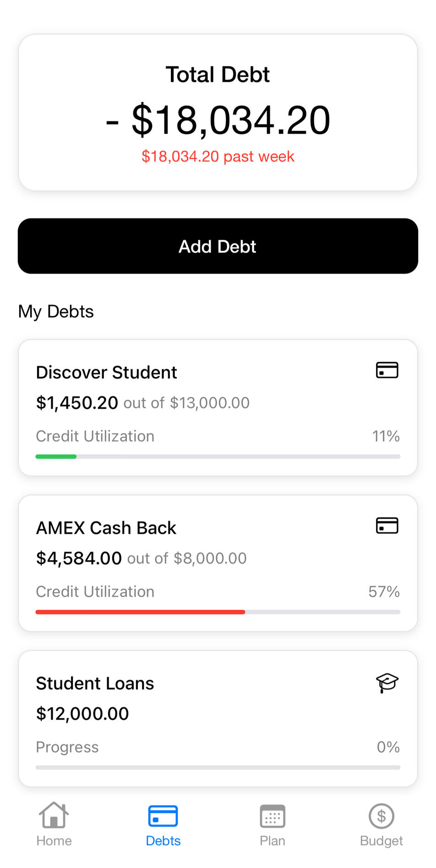Open the Discover Student debt title
Image resolution: width=436 pixels, height=868 pixels.
[x=106, y=373]
